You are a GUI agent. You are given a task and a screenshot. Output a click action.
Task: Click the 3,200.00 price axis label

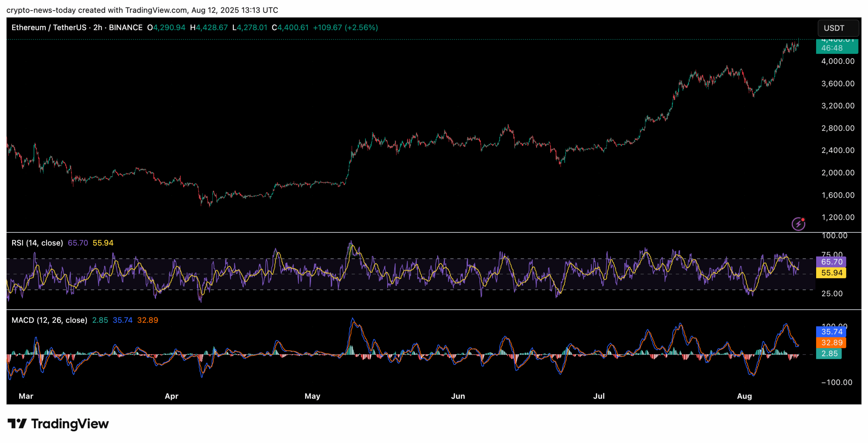(x=837, y=105)
